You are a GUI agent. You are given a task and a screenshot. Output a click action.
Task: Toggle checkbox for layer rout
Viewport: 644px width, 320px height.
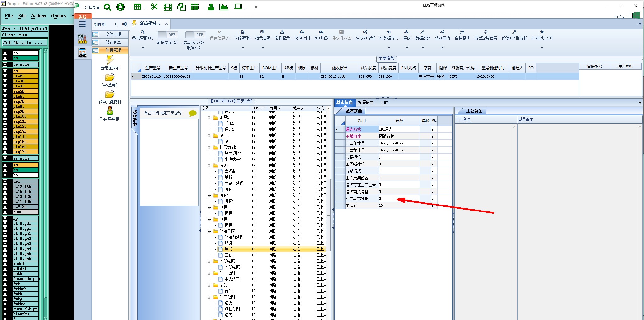click(5, 212)
